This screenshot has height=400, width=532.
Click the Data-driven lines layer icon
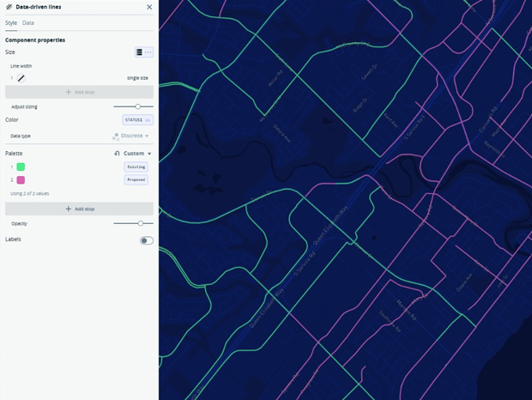click(9, 7)
